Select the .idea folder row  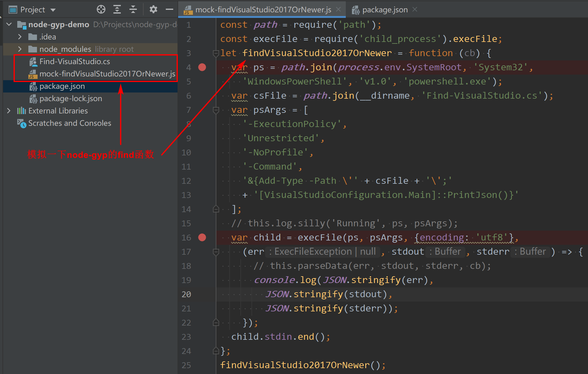pos(90,37)
